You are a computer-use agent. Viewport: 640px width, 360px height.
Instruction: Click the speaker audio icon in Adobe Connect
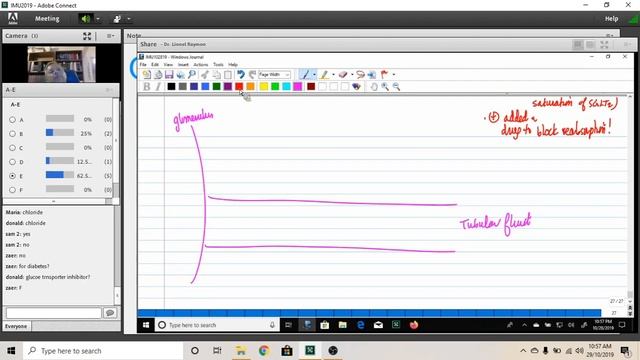point(85,19)
